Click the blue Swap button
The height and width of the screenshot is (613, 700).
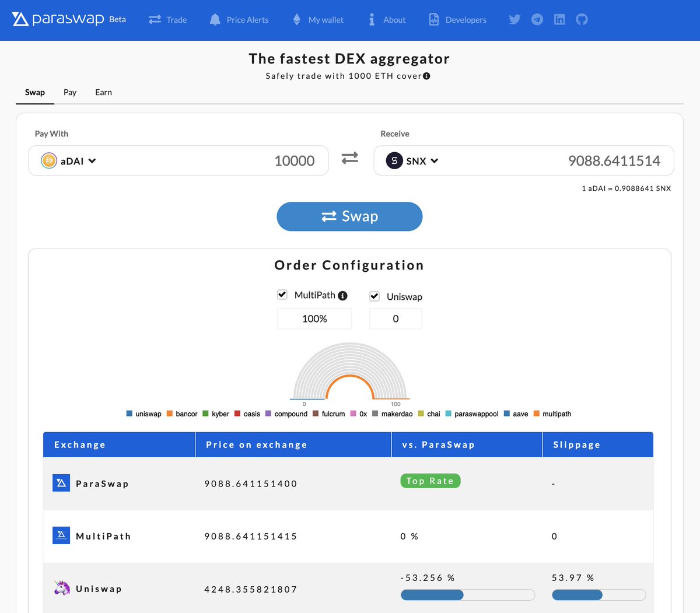(349, 216)
